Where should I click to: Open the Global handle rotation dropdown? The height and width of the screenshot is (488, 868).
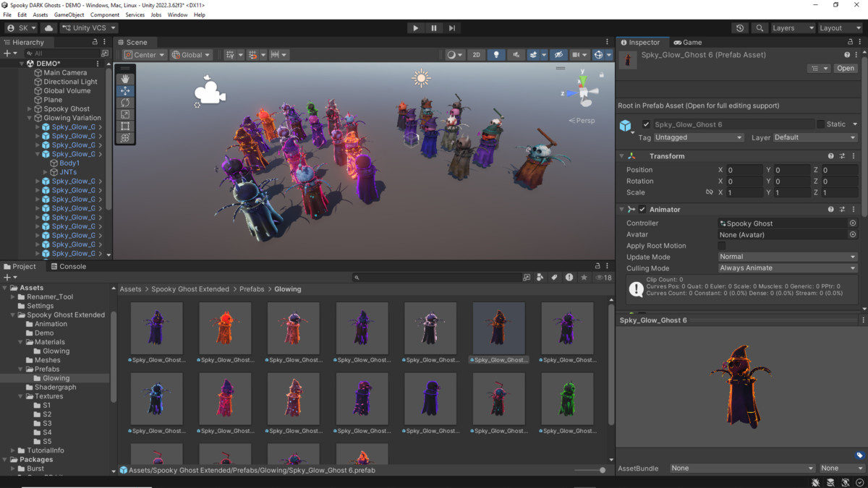coord(191,55)
